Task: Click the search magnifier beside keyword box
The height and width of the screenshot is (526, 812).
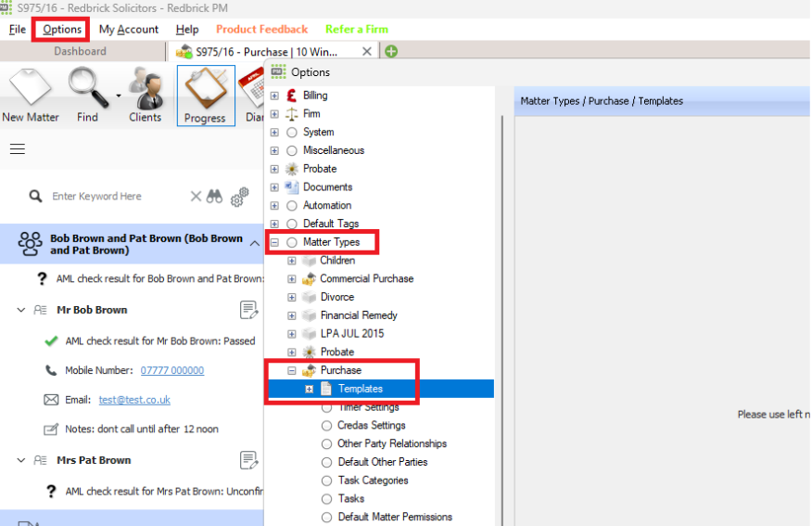Action: 35,196
